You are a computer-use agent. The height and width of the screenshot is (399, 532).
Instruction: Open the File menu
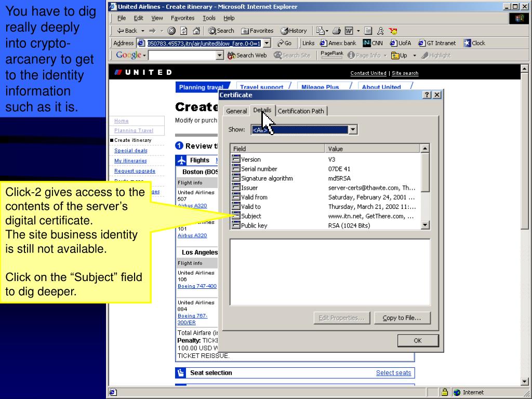tap(122, 18)
